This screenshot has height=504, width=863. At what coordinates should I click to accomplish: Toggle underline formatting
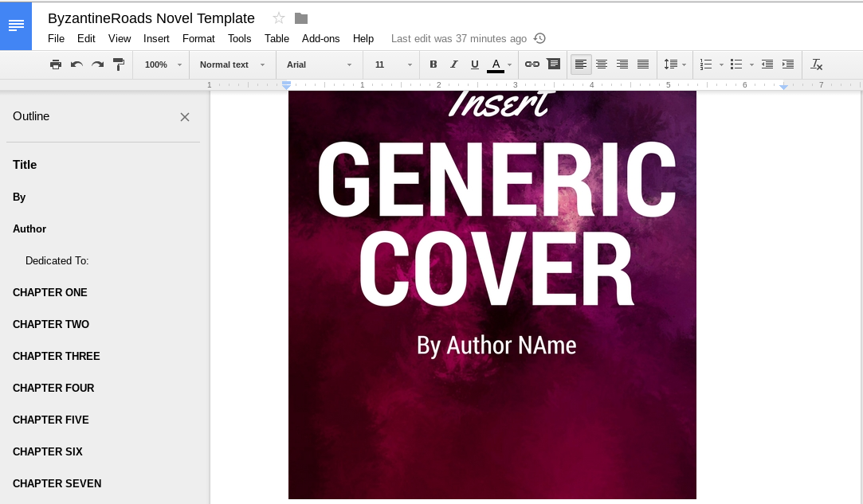tap(475, 64)
